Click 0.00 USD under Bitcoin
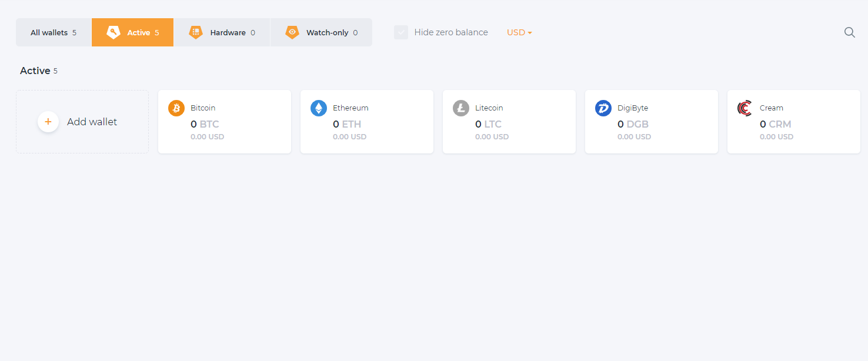The height and width of the screenshot is (361, 868). pos(208,137)
